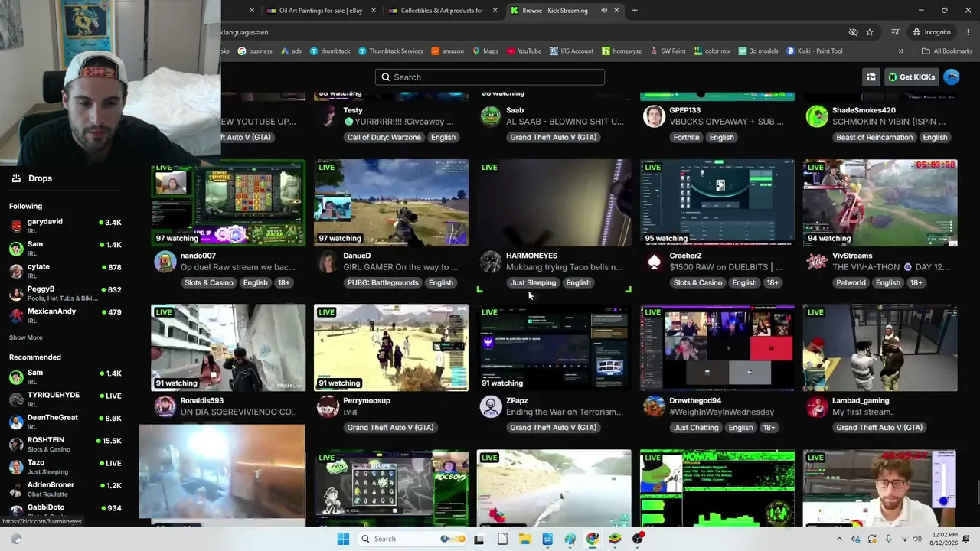Show hidden system tray icons
Viewport: 980px width, 551px height.
[x=840, y=539]
